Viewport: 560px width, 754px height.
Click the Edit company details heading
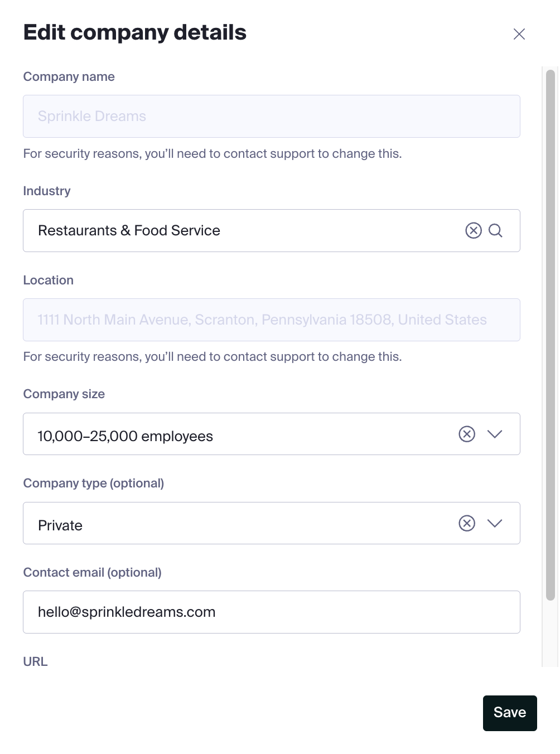pyautogui.click(x=135, y=32)
